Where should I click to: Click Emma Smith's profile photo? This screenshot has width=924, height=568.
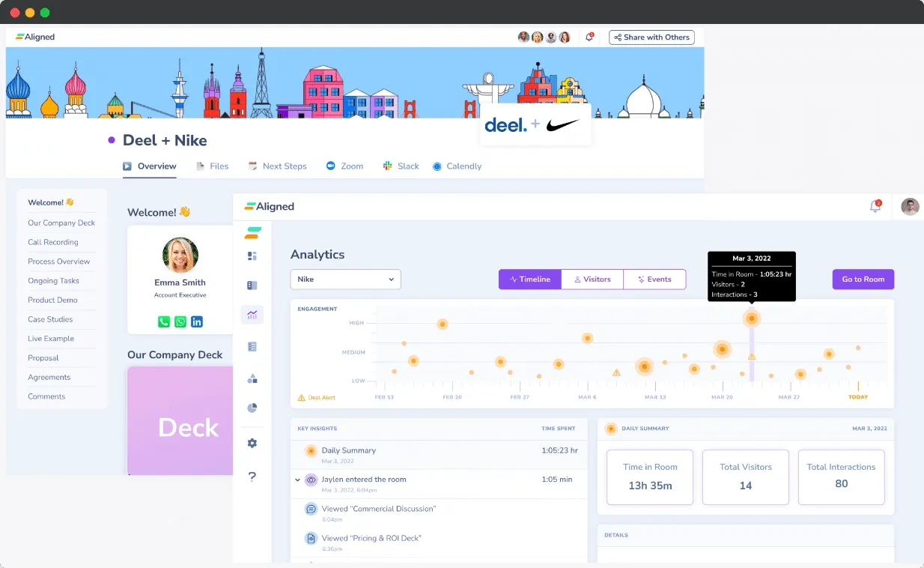(180, 256)
